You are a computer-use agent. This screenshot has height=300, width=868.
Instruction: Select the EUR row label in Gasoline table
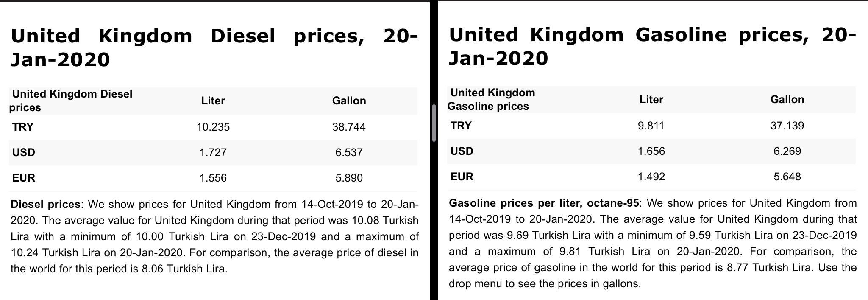(462, 177)
